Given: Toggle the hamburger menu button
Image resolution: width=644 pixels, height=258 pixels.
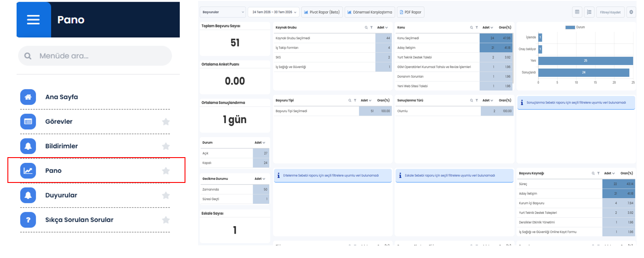Looking at the screenshot, I should tap(33, 20).
